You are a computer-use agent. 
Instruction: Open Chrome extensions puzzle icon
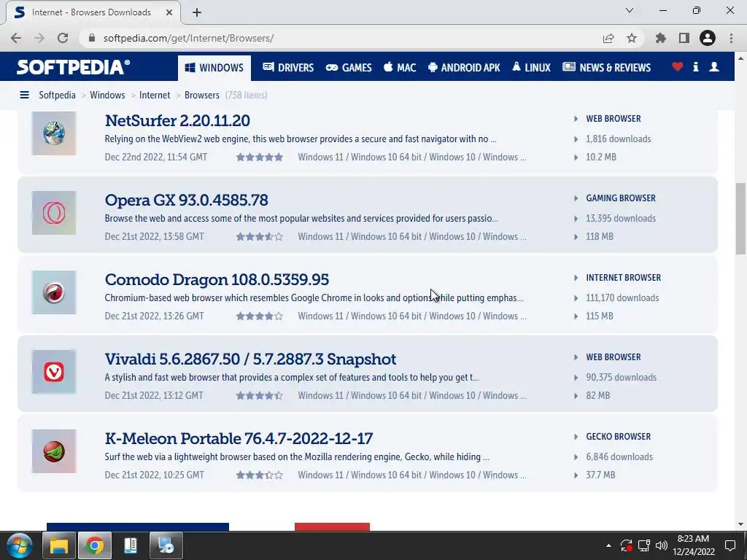(x=661, y=38)
